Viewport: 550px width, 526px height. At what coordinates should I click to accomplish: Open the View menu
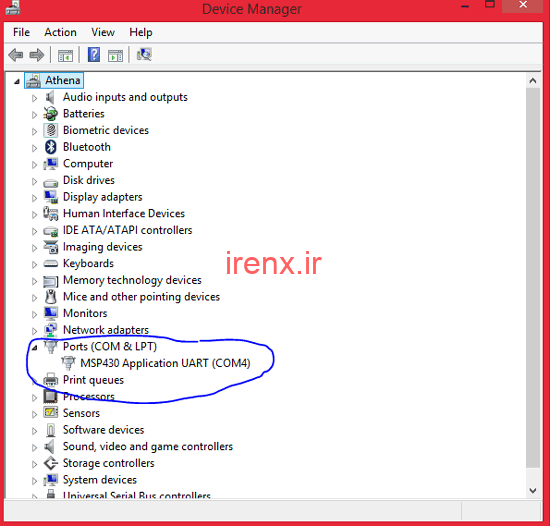(103, 32)
